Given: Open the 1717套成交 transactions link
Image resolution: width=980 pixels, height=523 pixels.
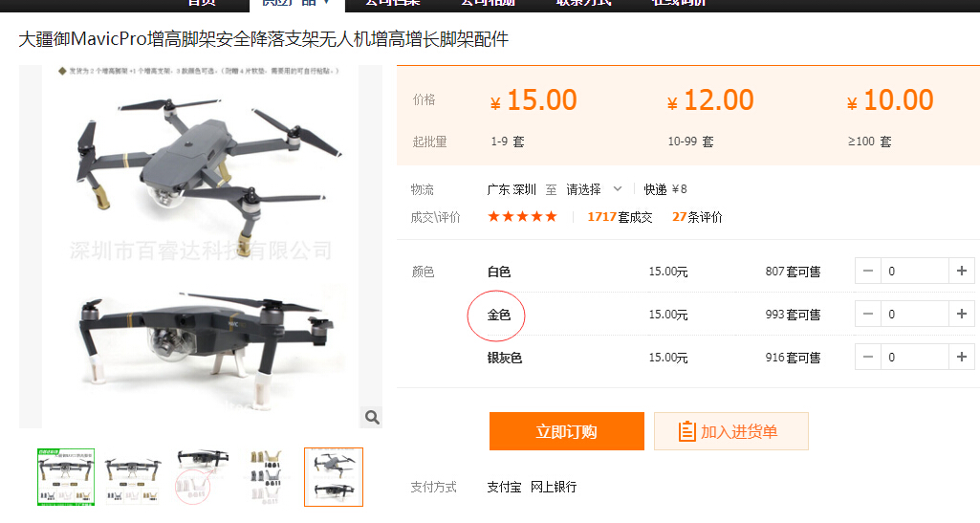Looking at the screenshot, I should pyautogui.click(x=620, y=217).
